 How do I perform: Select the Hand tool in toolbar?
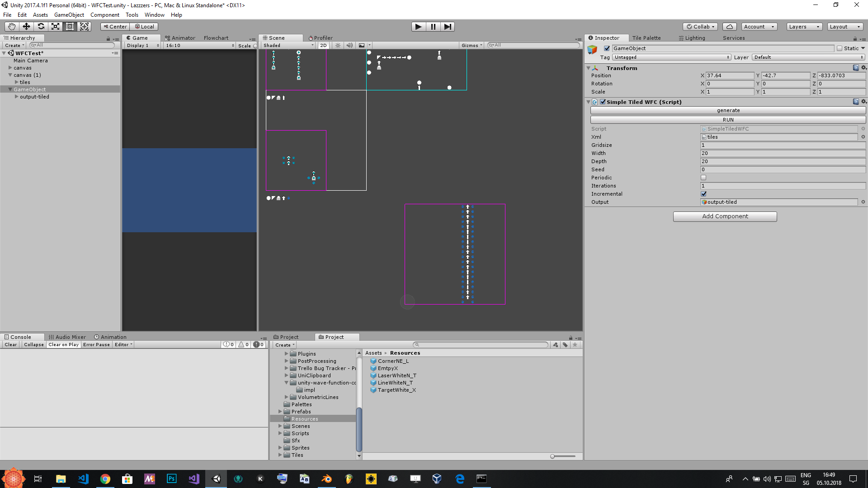point(12,27)
